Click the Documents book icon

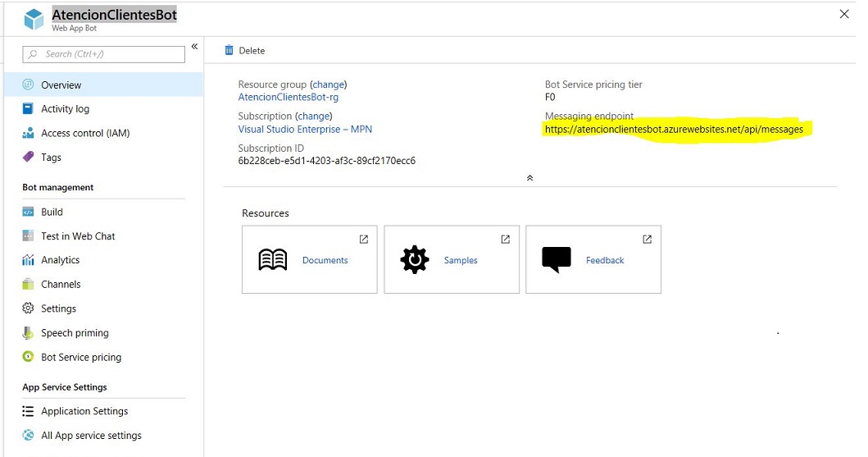tap(273, 259)
